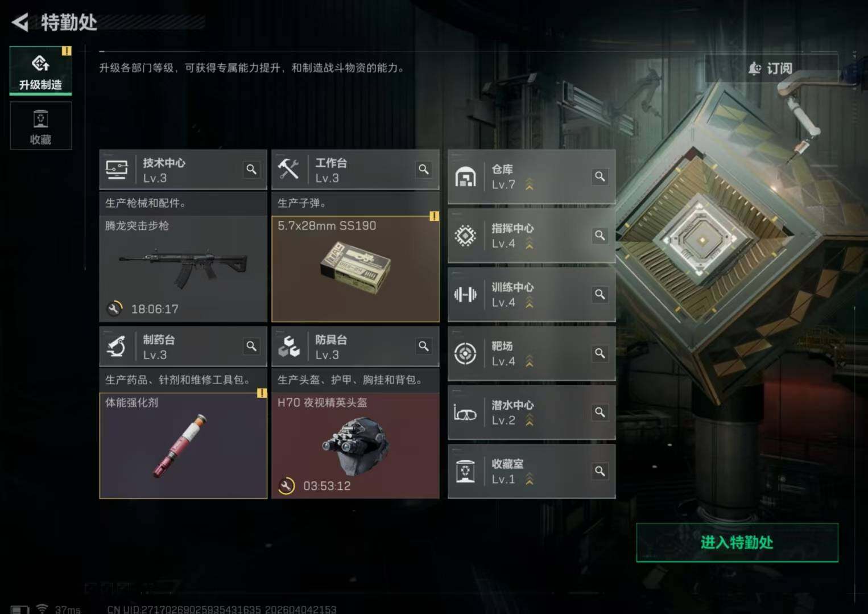Screen dimensions: 868x614
Task: Open the 升级制造 sidebar tab
Action: tap(40, 71)
